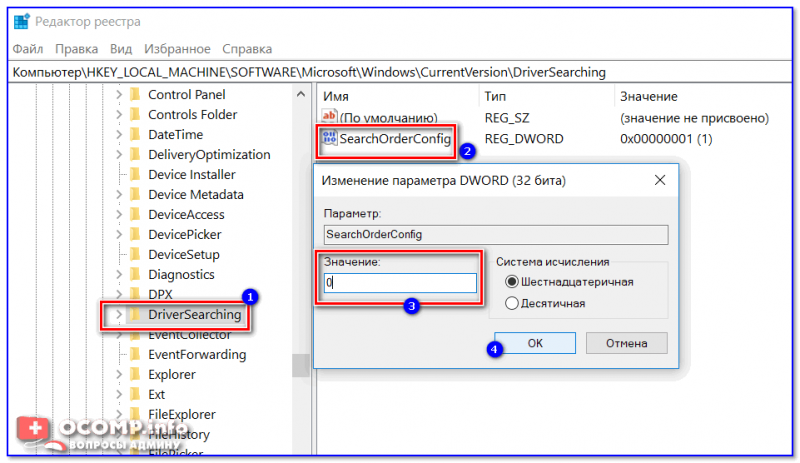Select the DPX key
The height and width of the screenshot is (463, 800).
coord(160,295)
